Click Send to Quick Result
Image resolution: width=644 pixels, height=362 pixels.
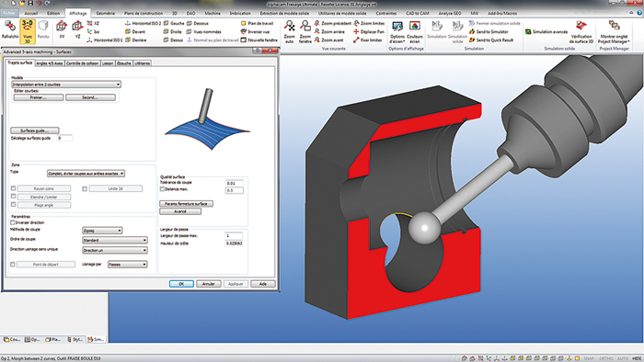(491, 40)
